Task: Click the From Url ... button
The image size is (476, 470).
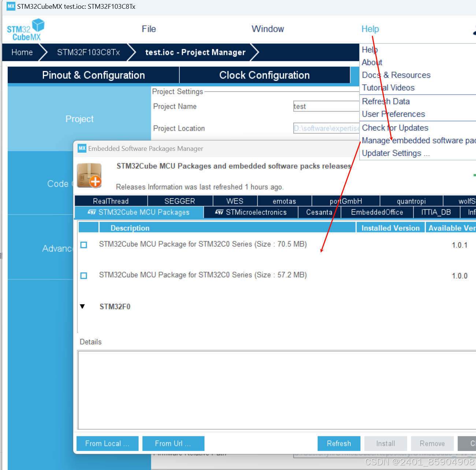Action: (173, 443)
